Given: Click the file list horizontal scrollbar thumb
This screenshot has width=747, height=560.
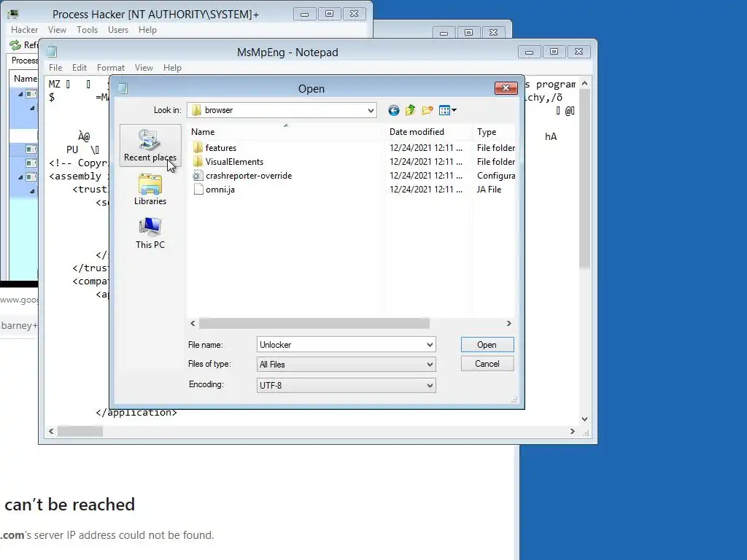Looking at the screenshot, I should 314,323.
